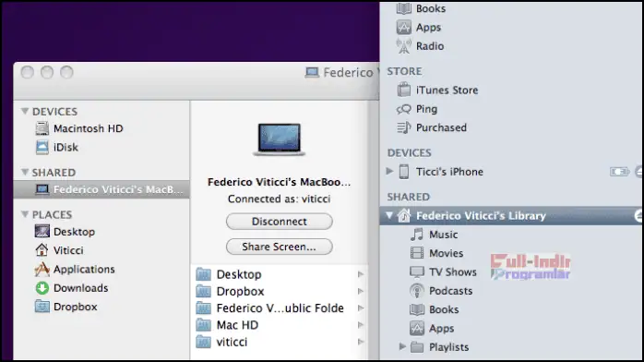This screenshot has height=362, width=644.
Task: Click the Finder window zoom button
Action: click(66, 72)
